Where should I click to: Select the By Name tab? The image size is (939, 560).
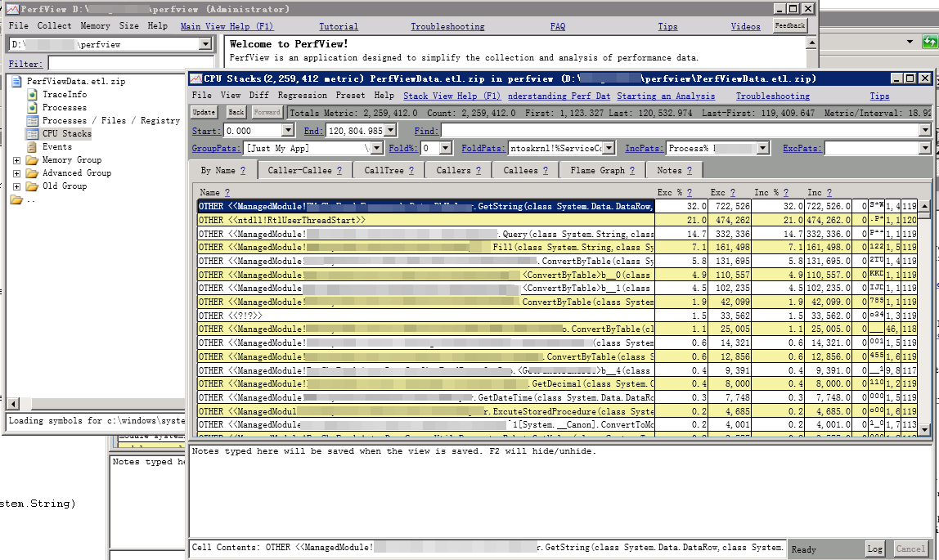pyautogui.click(x=222, y=171)
